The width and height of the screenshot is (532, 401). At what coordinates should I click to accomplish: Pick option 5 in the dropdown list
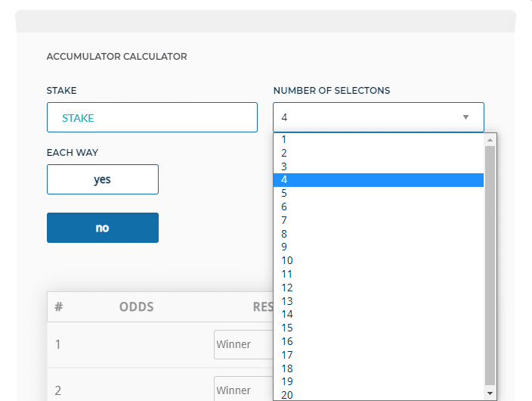click(379, 193)
